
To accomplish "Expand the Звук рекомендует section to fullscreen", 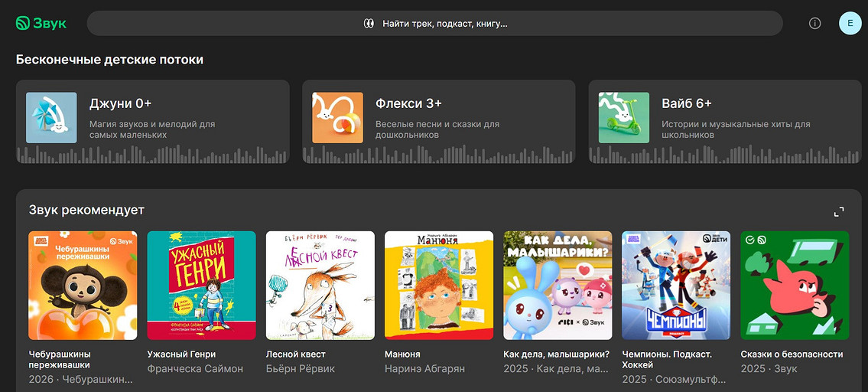I will click(x=839, y=212).
